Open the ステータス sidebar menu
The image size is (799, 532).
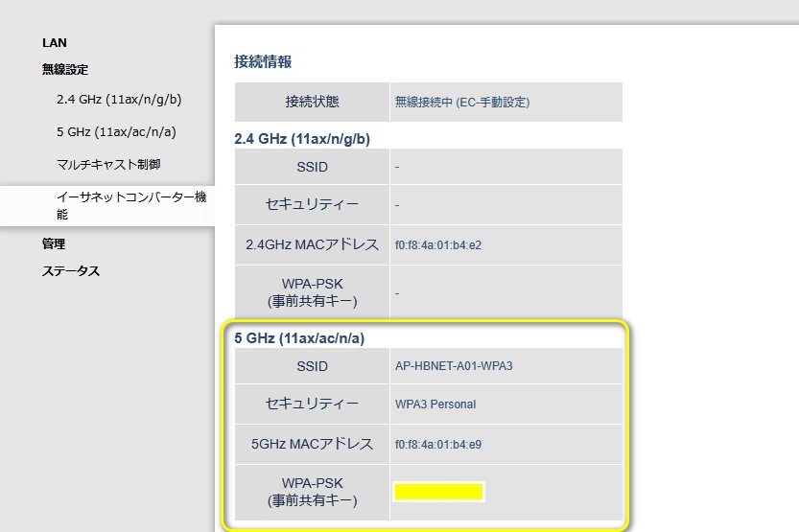click(x=71, y=271)
